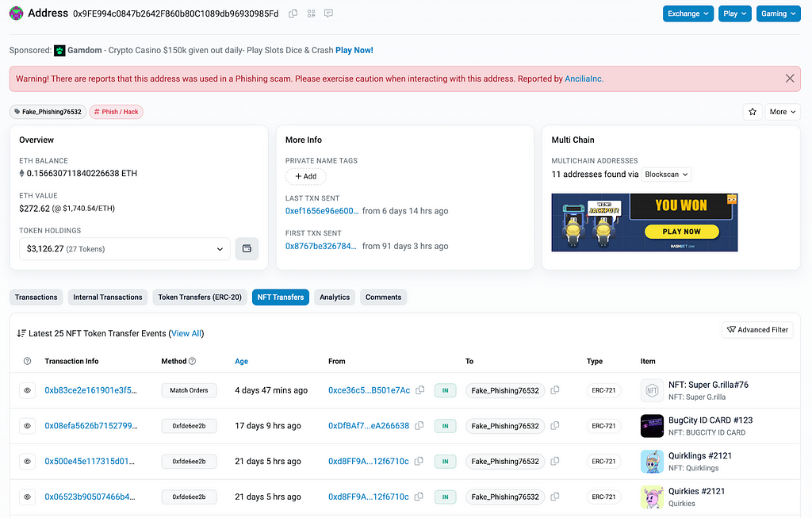This screenshot has height=518, width=812.
Task: Copy the address to clipboard
Action: 293,13
